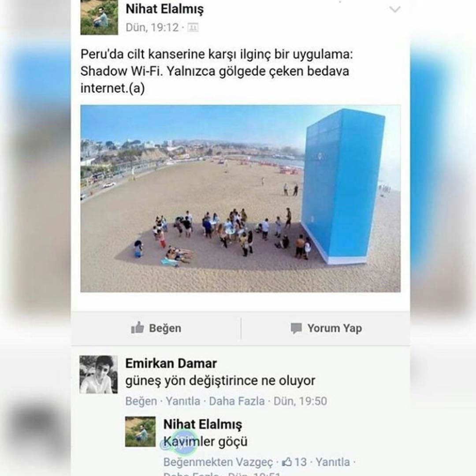Click the thumbs-up icon showing 13 likes
The image size is (476, 476).
point(287,462)
